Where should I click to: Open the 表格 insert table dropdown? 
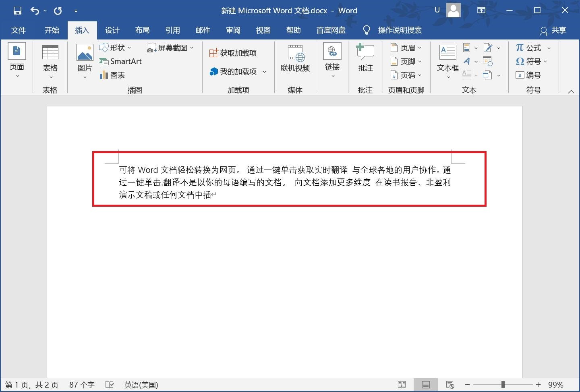(x=50, y=61)
